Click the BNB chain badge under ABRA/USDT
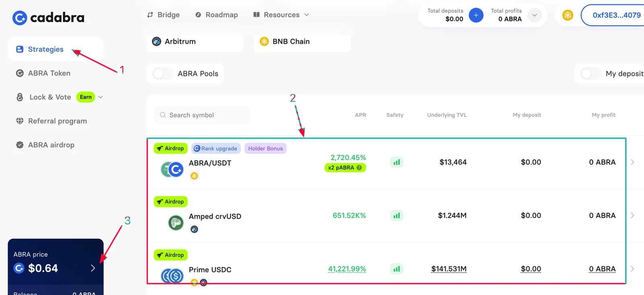Image resolution: width=644 pixels, height=295 pixels. tap(194, 176)
